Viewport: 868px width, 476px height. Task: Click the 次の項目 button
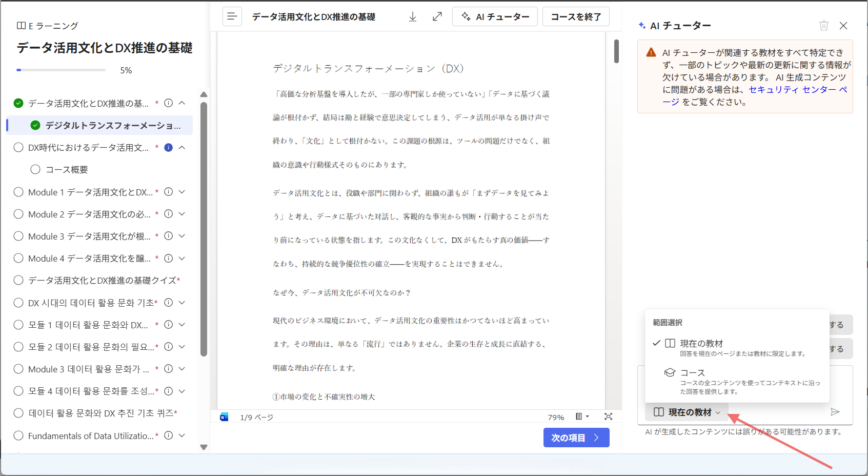pos(576,438)
